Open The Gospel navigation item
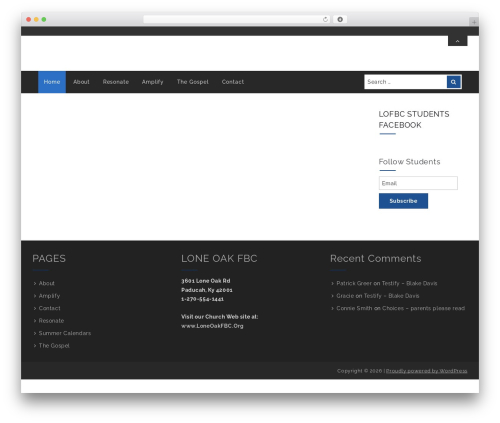The image size is (500, 423). point(193,82)
